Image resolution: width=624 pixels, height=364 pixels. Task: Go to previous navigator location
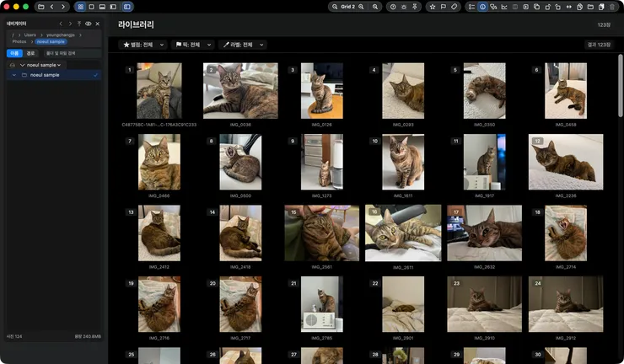[61, 24]
